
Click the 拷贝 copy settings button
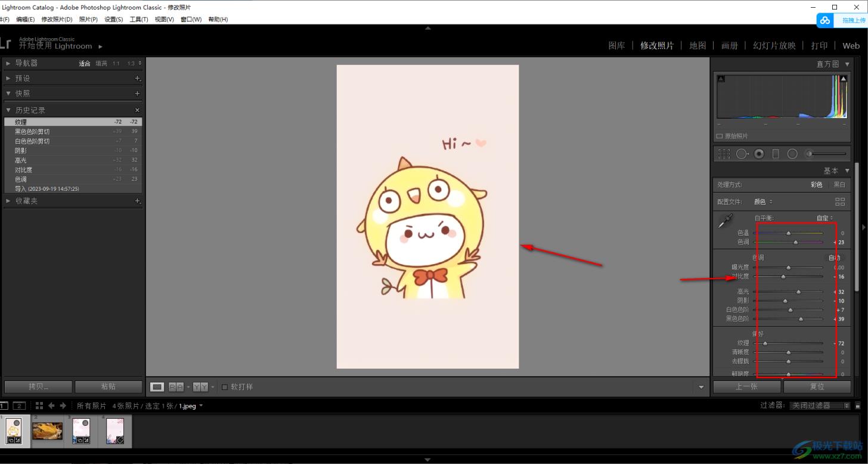[38, 386]
